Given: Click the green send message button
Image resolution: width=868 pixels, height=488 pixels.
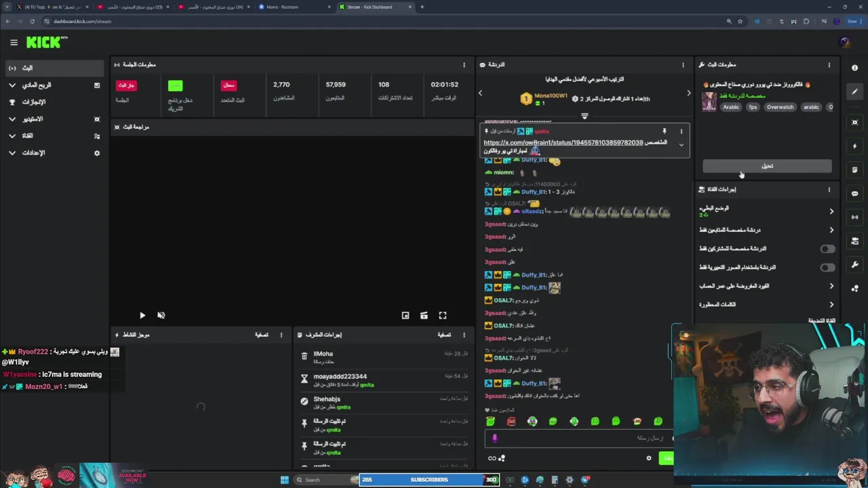Looking at the screenshot, I should pos(667,458).
